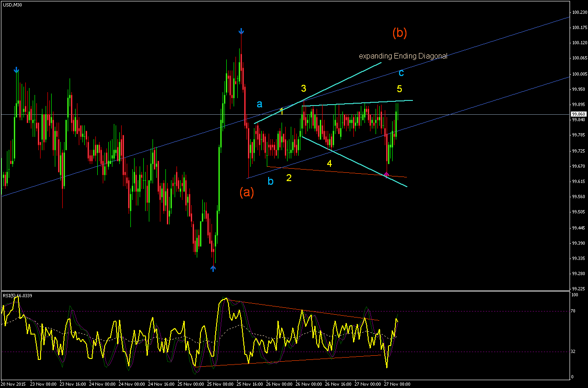The image size is (588, 388).
Task: Click the 99.445 price scale value
Action: point(579,228)
